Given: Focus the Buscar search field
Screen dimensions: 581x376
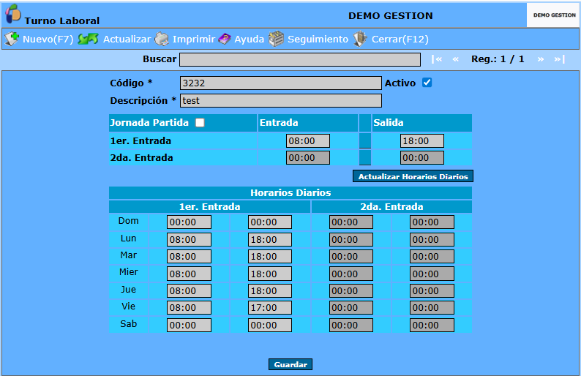Looking at the screenshot, I should [300, 60].
